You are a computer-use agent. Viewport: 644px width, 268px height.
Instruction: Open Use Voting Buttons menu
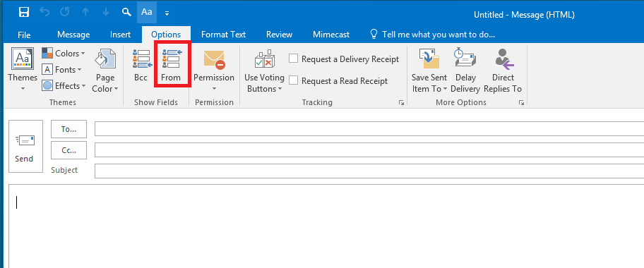[265, 71]
